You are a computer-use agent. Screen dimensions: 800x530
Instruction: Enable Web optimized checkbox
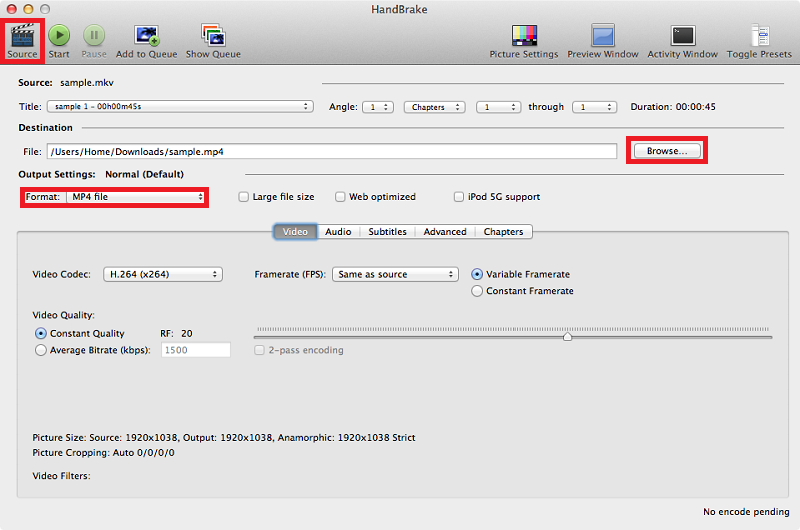coord(340,197)
